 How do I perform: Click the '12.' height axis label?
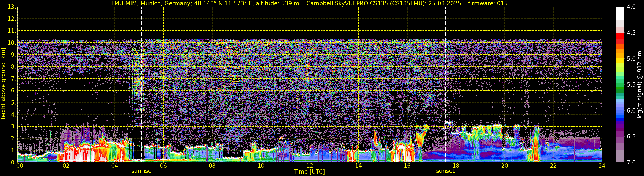[x=12, y=19]
